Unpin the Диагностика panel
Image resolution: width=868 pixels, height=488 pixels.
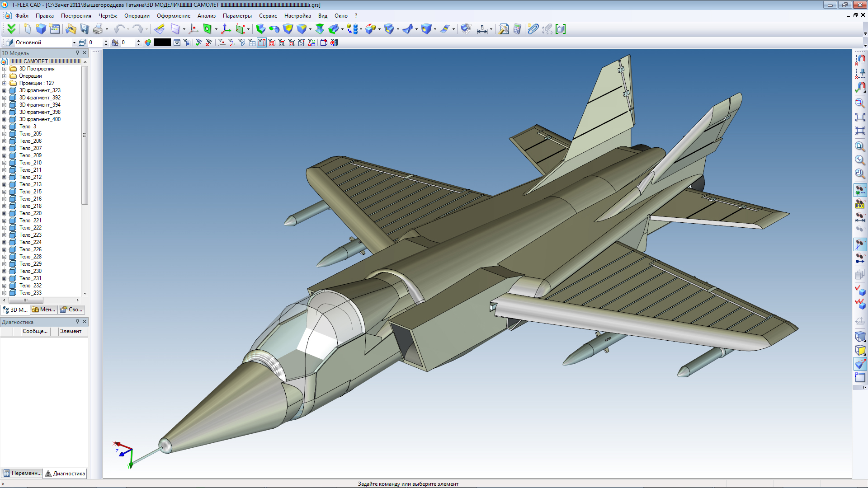click(77, 322)
